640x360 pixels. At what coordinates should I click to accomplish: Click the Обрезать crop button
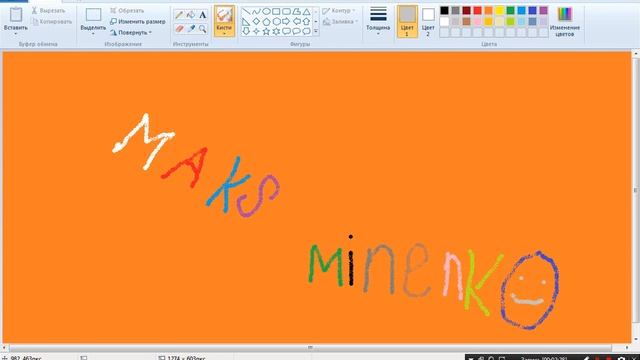click(x=127, y=11)
